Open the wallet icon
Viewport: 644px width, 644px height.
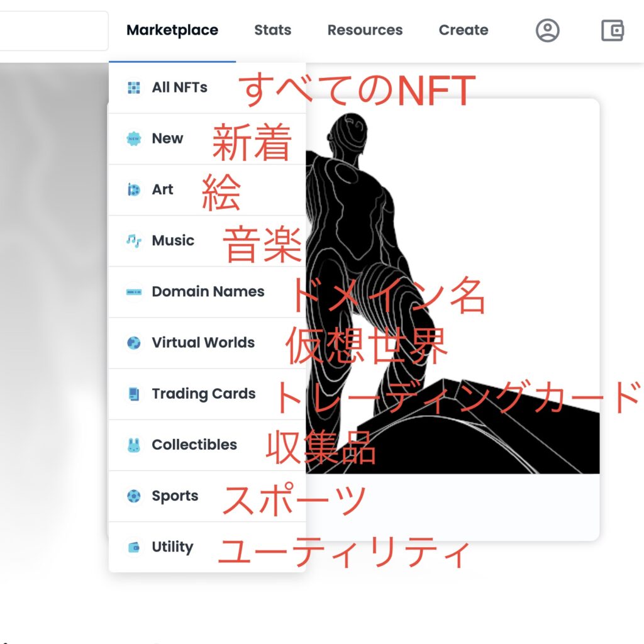(613, 30)
